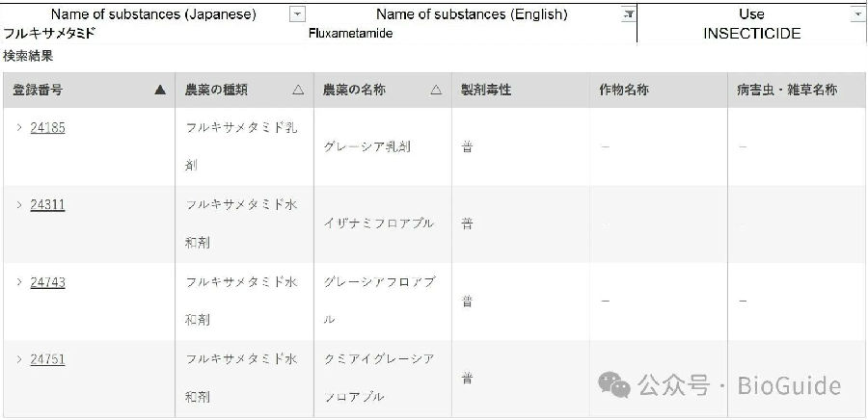The width and height of the screenshot is (868, 420).
Task: Open registration number 24311 link
Action: 47,204
